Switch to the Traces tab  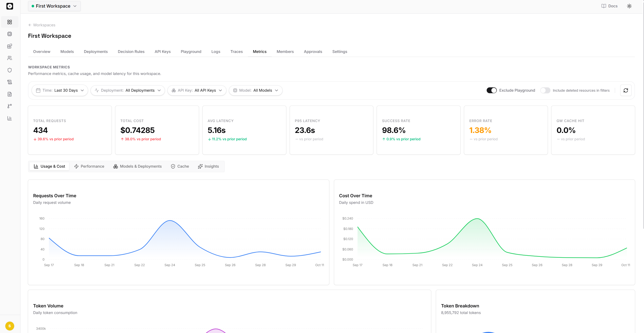[237, 52]
